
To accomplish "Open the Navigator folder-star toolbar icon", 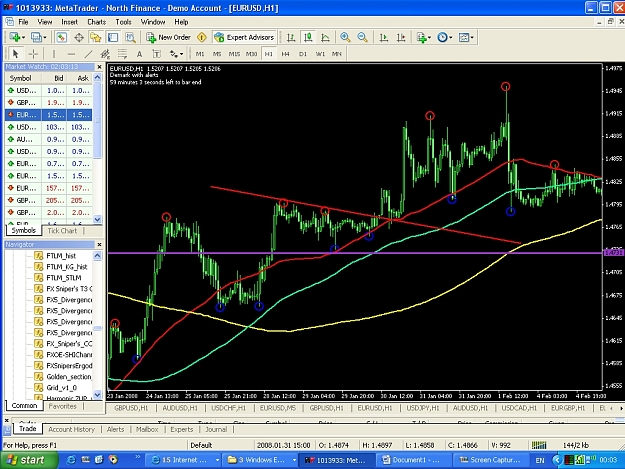I will coord(96,37).
